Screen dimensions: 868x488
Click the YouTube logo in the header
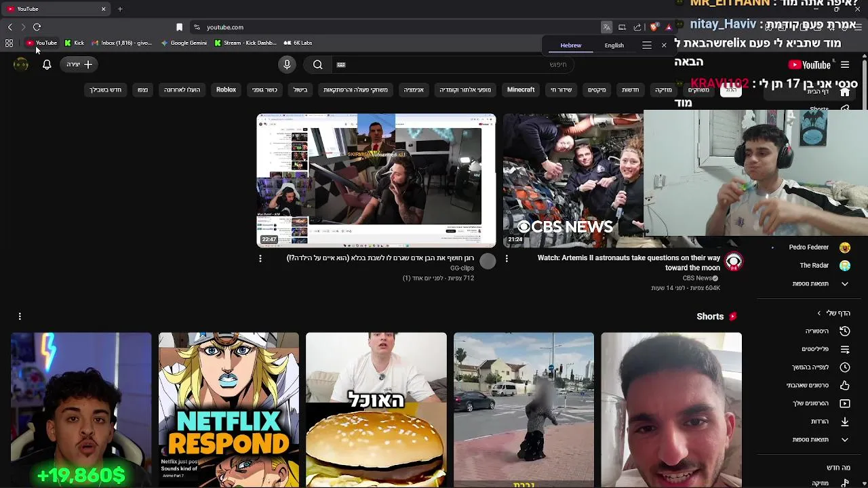pos(810,65)
